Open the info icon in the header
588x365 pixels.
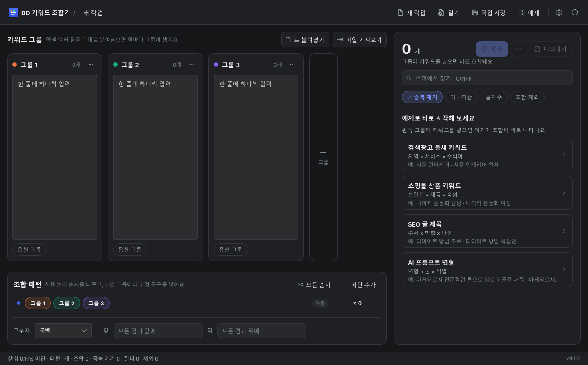575,12
